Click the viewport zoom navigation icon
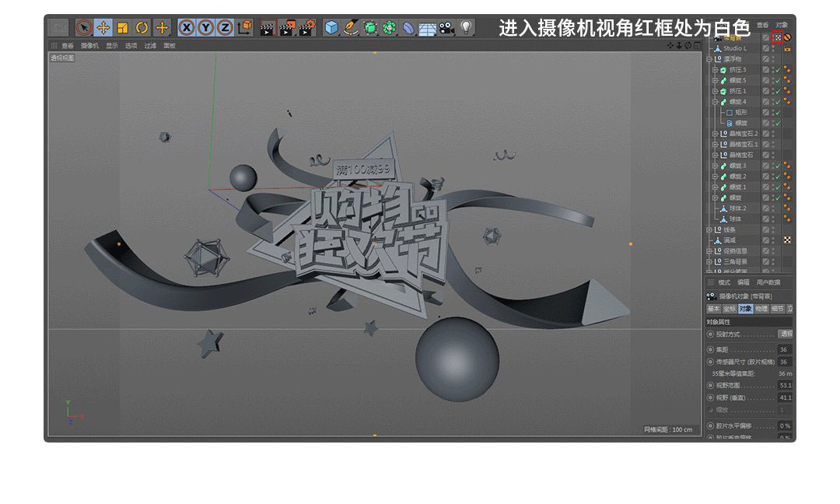The height and width of the screenshot is (504, 840). click(x=679, y=46)
